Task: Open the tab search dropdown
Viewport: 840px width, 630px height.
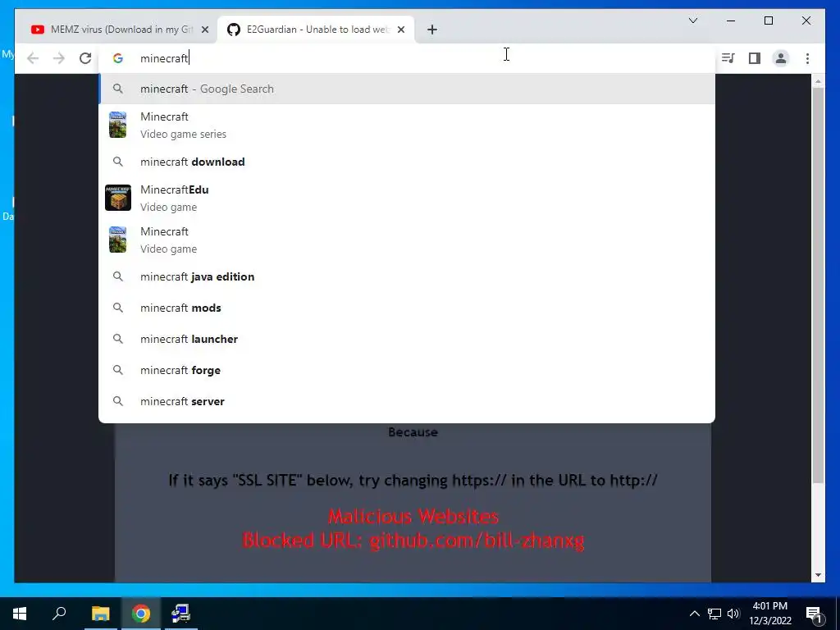Action: pos(692,21)
